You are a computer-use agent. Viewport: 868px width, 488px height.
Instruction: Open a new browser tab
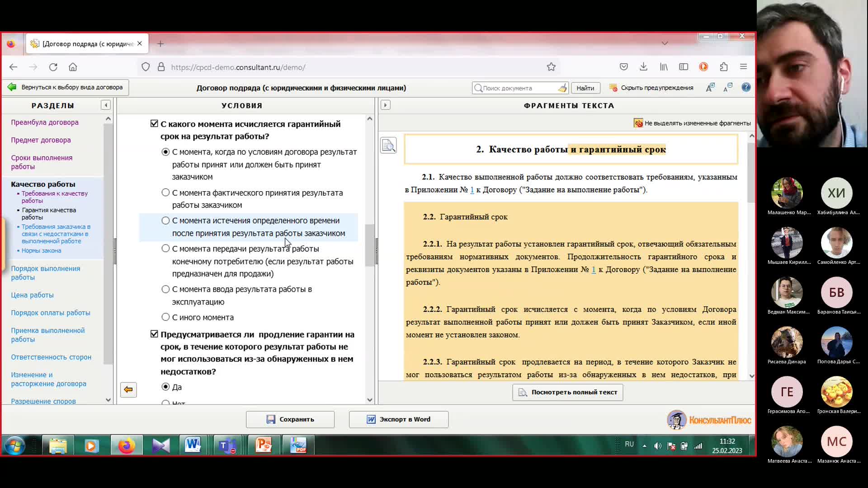(x=160, y=44)
